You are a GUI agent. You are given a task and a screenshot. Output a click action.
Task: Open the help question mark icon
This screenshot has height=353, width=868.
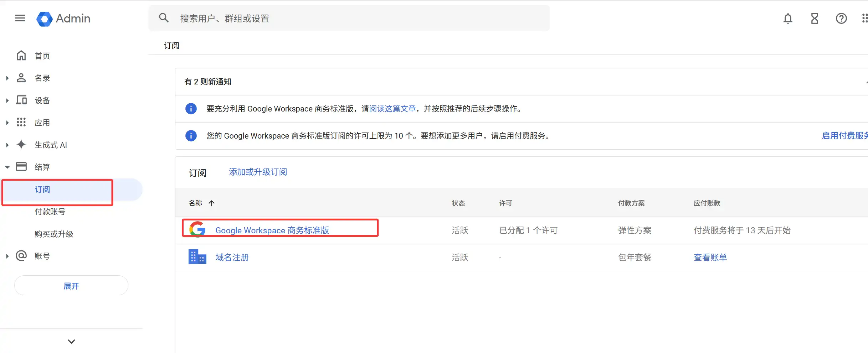841,18
